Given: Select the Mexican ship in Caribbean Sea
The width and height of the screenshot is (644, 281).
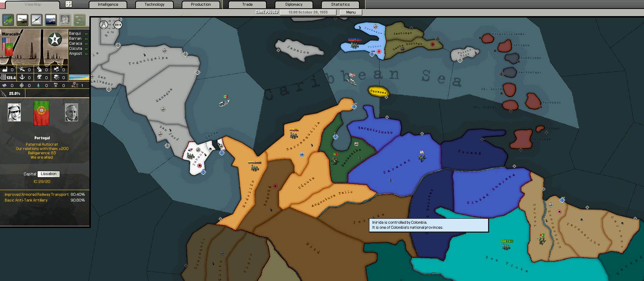Looking at the screenshot, I should [x=224, y=102].
